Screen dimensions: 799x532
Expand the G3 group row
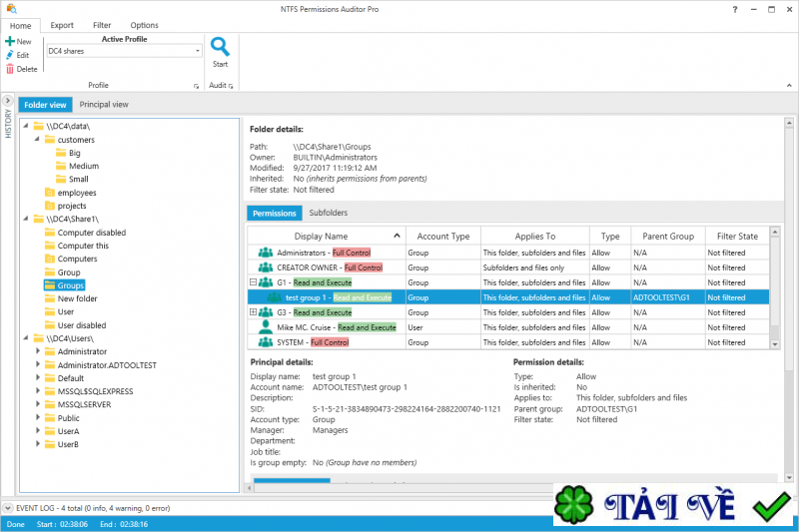tap(254, 312)
